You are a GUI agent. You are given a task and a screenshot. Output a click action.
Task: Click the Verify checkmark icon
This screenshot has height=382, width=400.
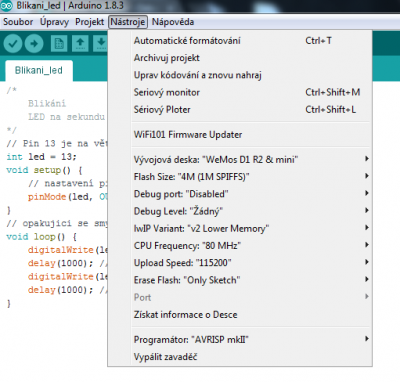(x=13, y=43)
